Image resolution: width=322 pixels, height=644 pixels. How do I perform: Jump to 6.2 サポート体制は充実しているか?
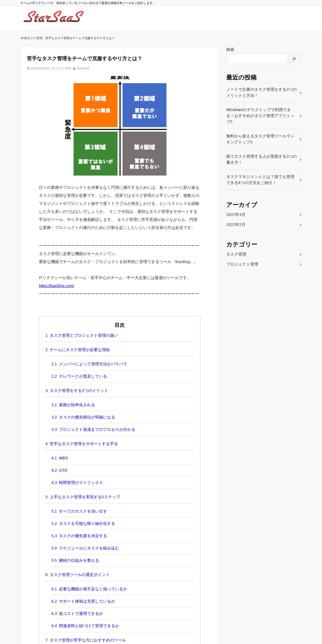click(83, 601)
